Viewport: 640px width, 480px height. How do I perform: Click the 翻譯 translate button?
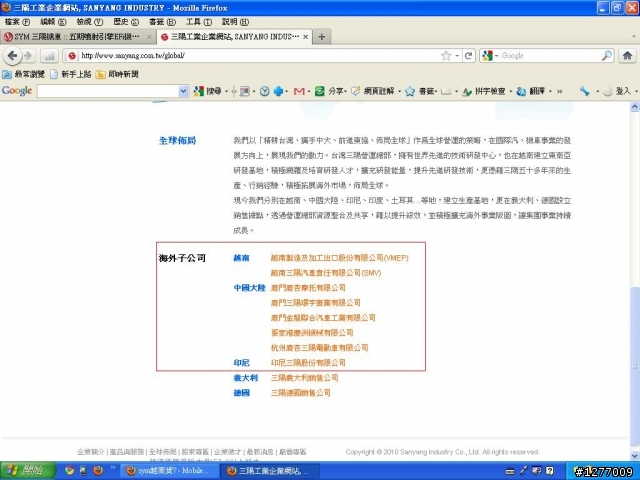click(531, 91)
